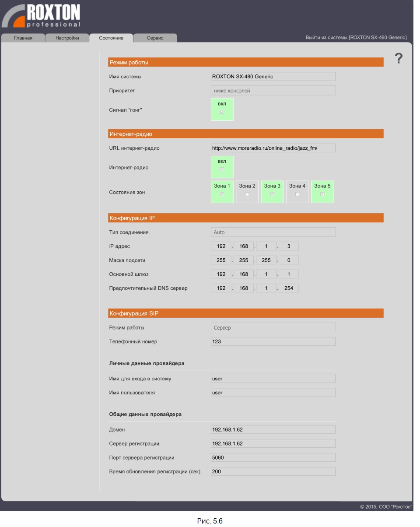420x527 pixels.
Task: Click the orange Режим работы section header
Action: 246,62
